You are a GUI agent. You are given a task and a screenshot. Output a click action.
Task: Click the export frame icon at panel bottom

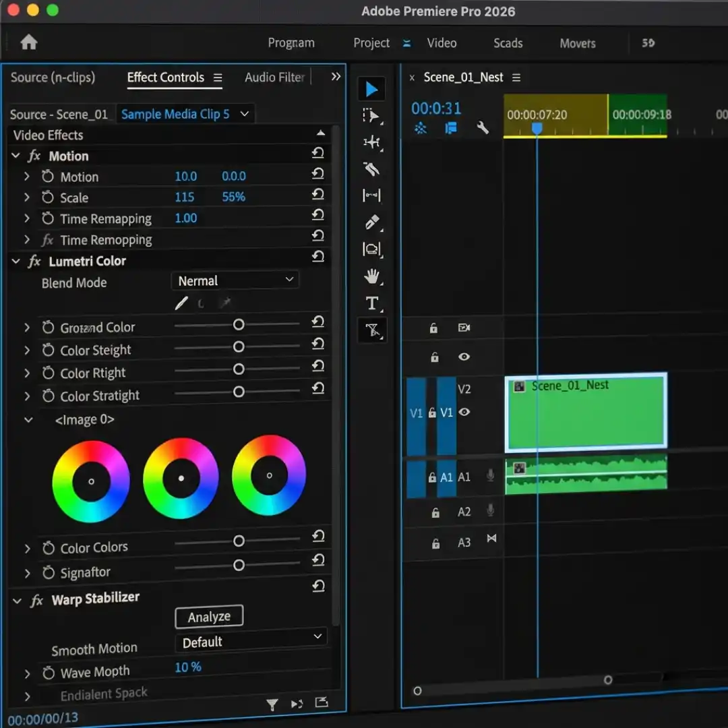[322, 702]
